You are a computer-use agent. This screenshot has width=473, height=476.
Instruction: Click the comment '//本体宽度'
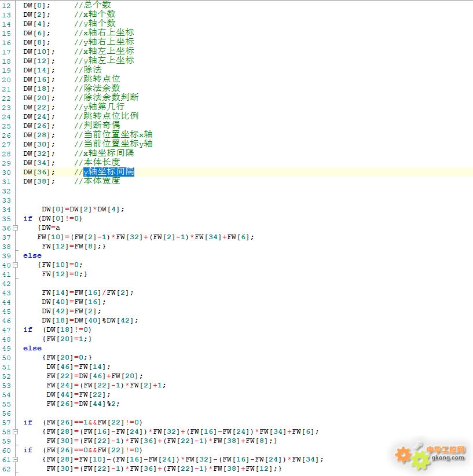coord(97,181)
